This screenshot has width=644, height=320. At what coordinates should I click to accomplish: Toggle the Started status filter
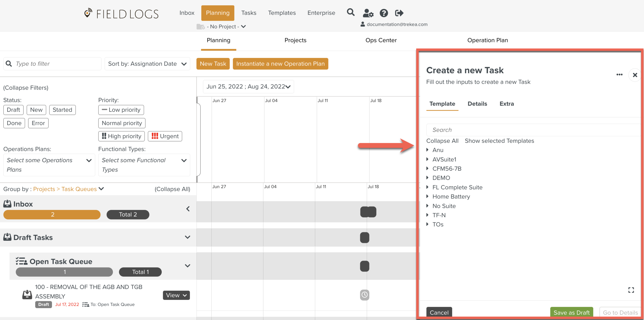click(62, 110)
